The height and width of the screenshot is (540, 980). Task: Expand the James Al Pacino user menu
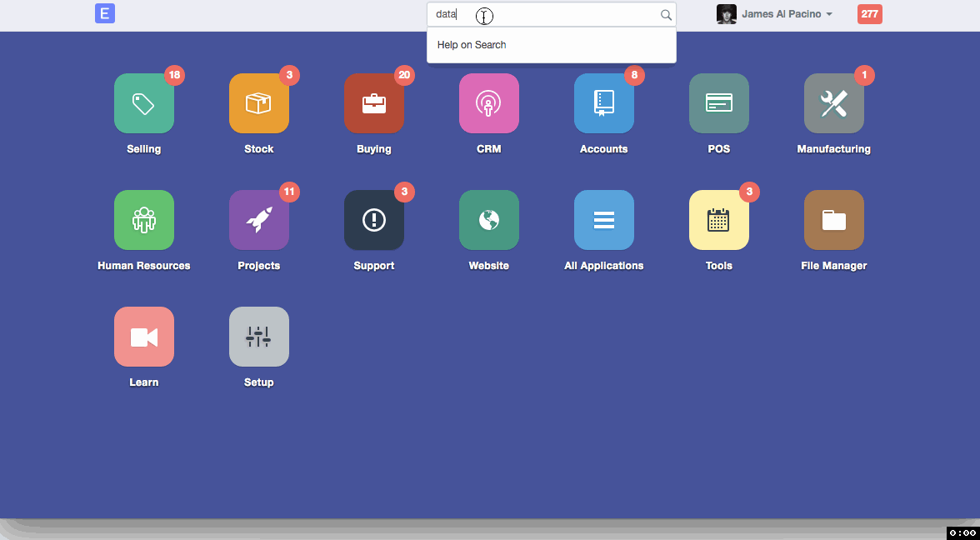tap(775, 14)
